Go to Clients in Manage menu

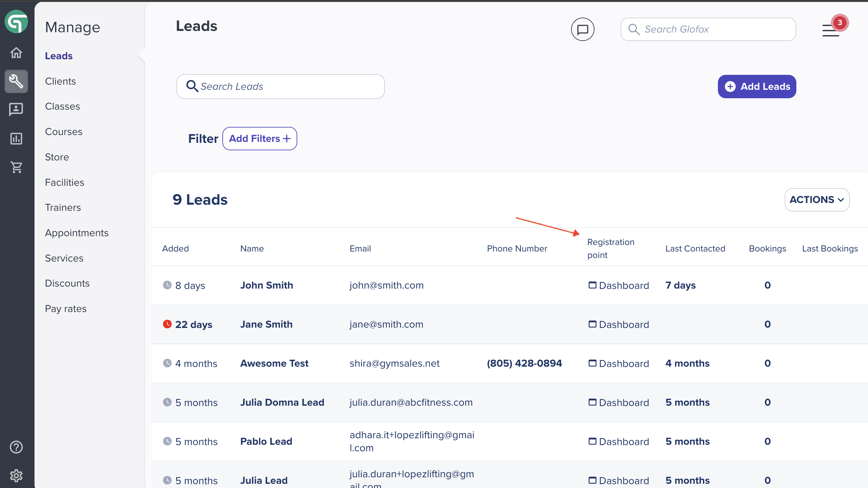(60, 81)
